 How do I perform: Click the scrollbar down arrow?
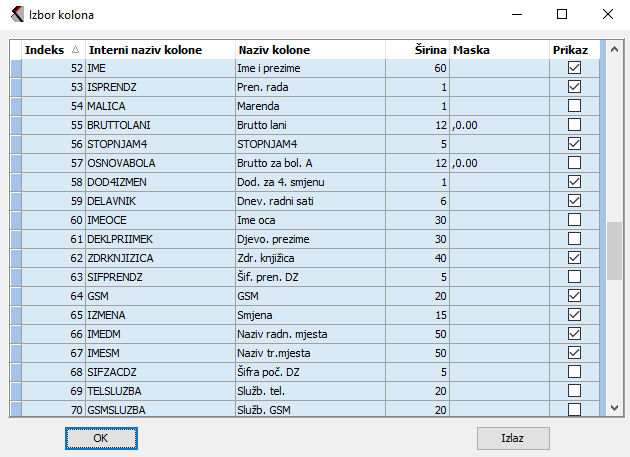[x=615, y=408]
